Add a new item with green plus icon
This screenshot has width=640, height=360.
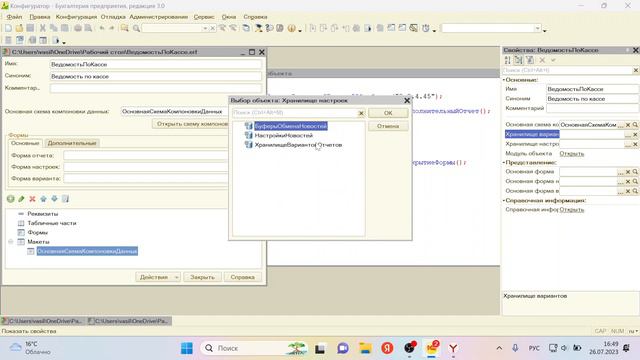click(x=10, y=199)
